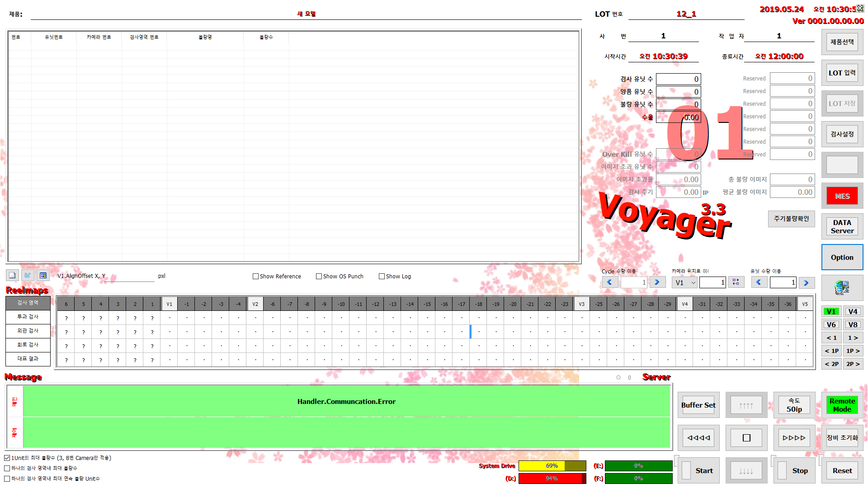Select the V4 camera view button
This screenshot has height=488, width=868.
pos(853,311)
